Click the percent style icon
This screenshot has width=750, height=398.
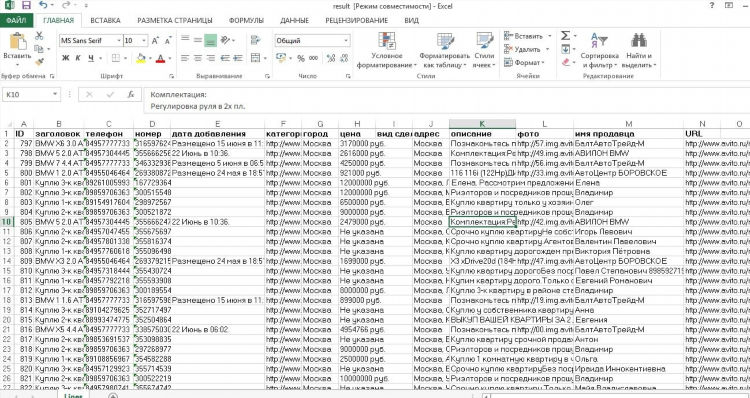click(x=301, y=58)
